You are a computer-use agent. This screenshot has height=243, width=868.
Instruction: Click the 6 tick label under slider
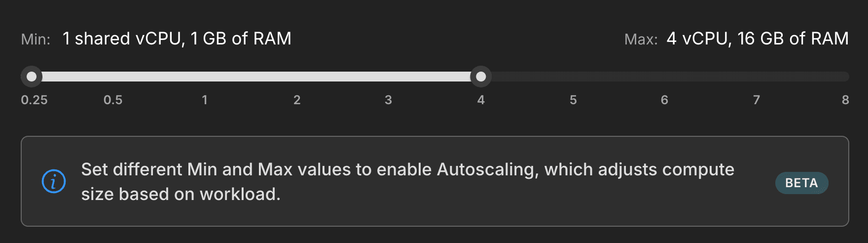coord(664,100)
